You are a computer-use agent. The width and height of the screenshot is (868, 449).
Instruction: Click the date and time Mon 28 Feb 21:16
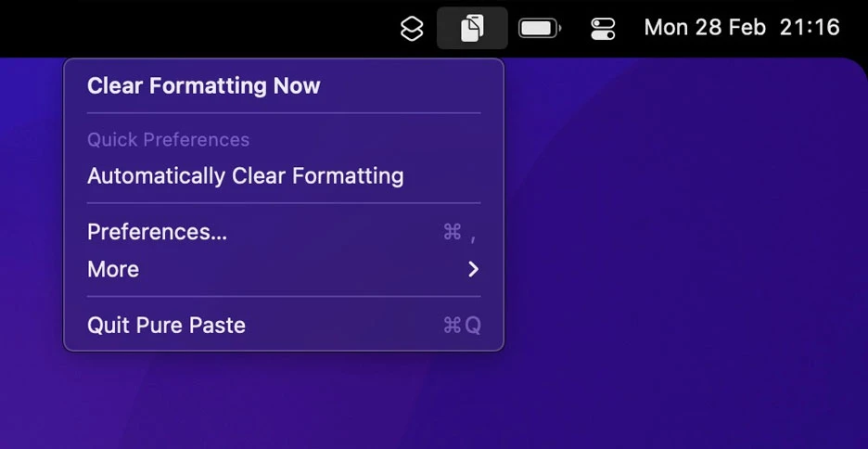click(742, 27)
